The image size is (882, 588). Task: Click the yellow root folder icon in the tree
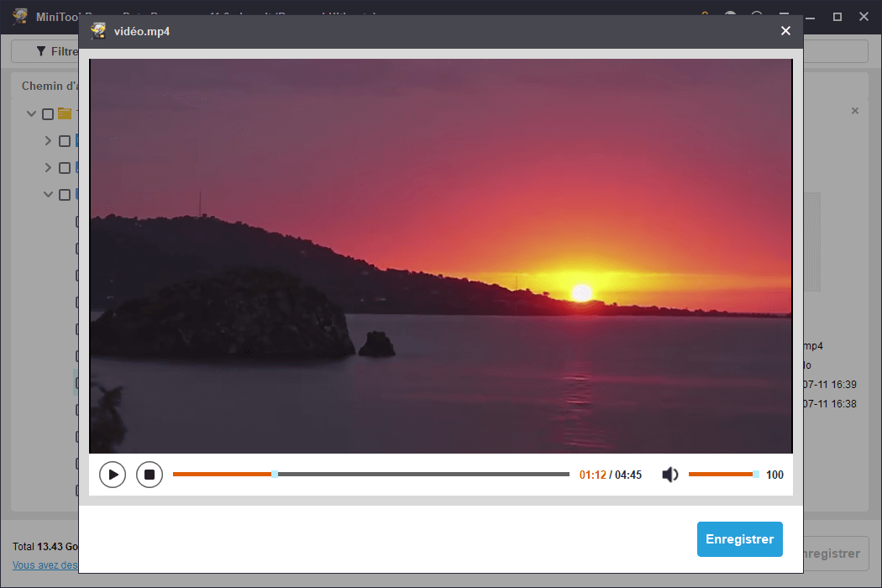[65, 113]
